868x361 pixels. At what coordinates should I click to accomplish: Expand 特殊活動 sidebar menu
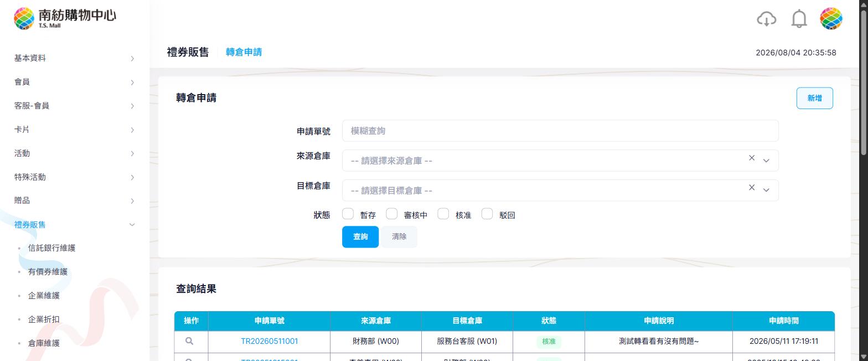75,177
